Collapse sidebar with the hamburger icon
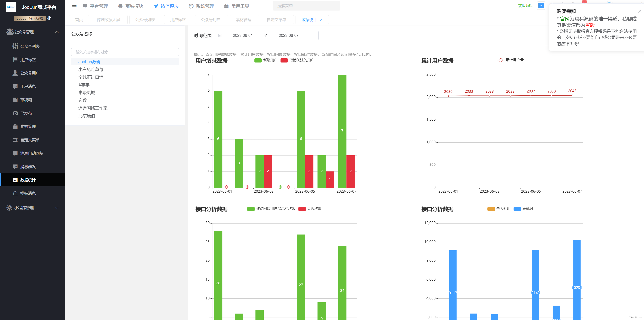Screen dimensions: 644x320 pos(74,6)
